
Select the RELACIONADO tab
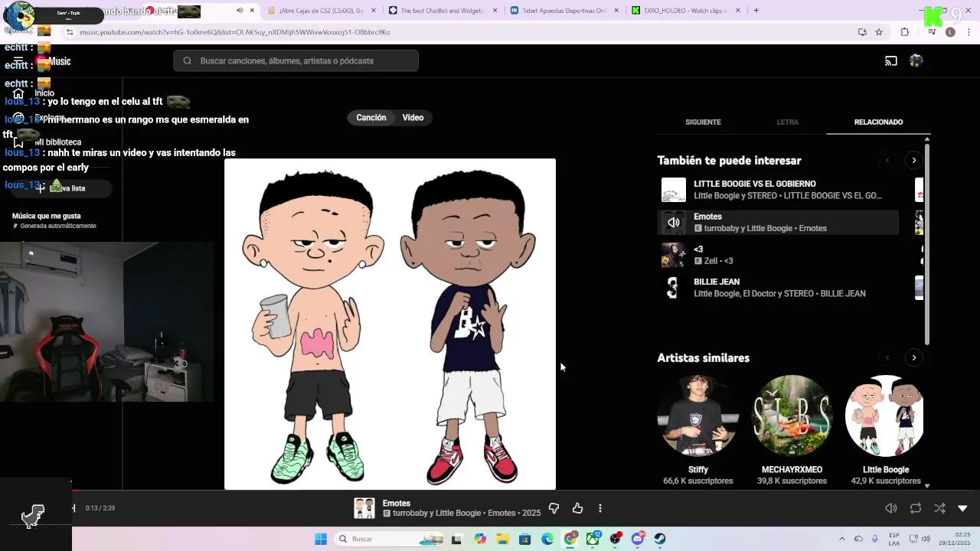(878, 122)
